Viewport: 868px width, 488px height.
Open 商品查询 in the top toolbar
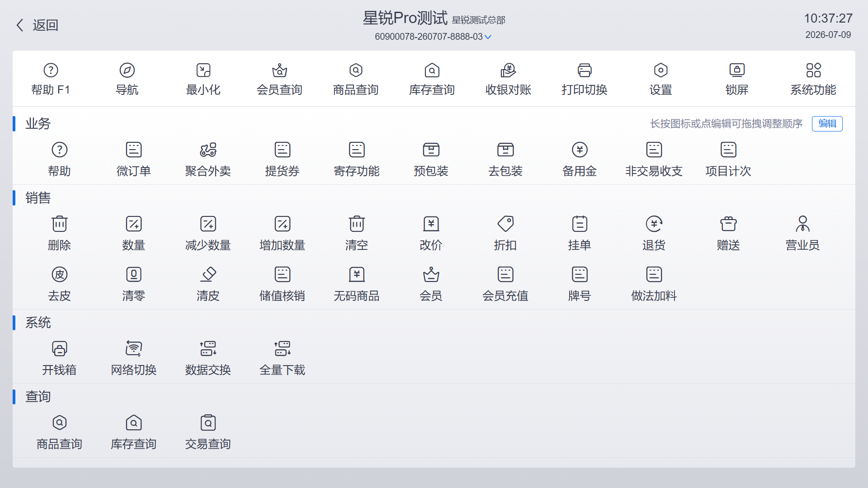(356, 80)
